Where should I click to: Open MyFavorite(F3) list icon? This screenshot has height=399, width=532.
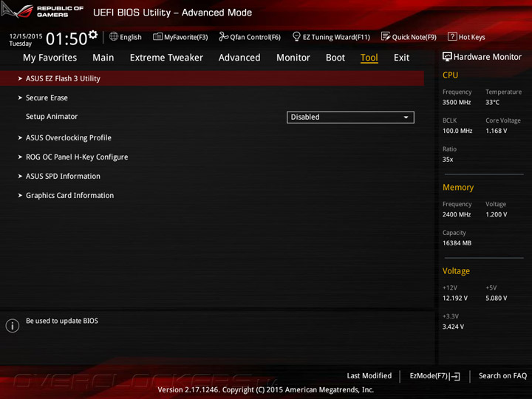click(157, 37)
